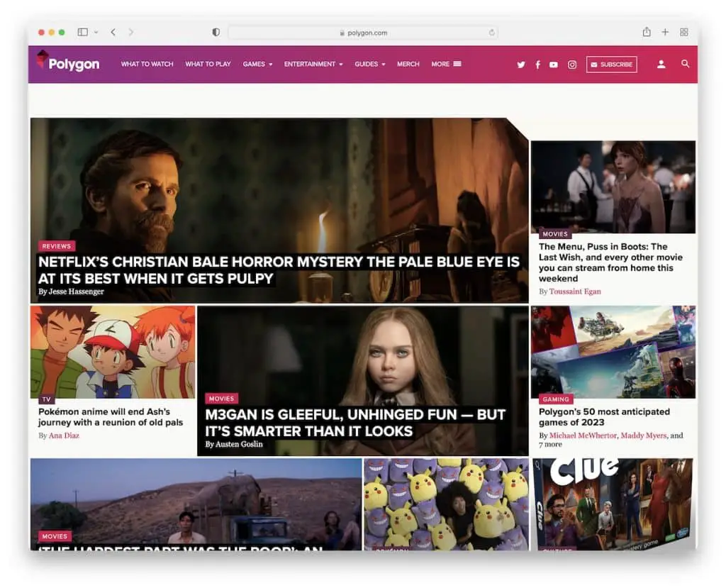
Task: Click Movies tag on M3GAN card
Action: coord(221,399)
